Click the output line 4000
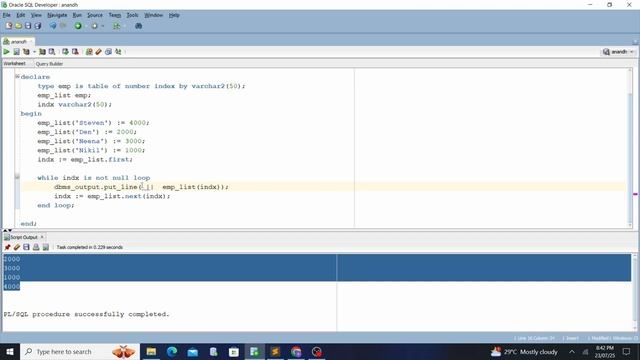This screenshot has height=360, width=640. 11,287
